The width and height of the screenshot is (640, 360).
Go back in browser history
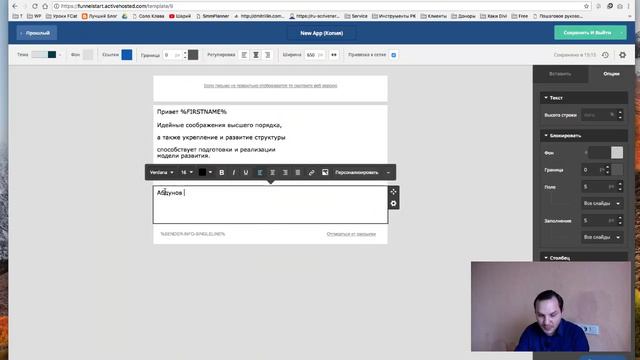pos(15,6)
